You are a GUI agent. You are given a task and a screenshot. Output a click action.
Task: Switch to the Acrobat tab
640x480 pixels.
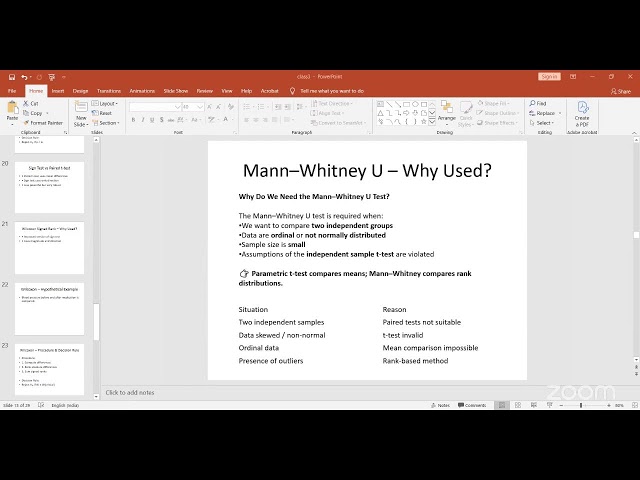[269, 91]
